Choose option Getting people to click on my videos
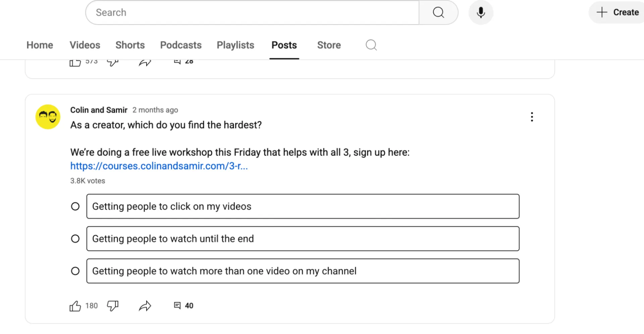Viewport: 644px width, 334px height. (303, 206)
